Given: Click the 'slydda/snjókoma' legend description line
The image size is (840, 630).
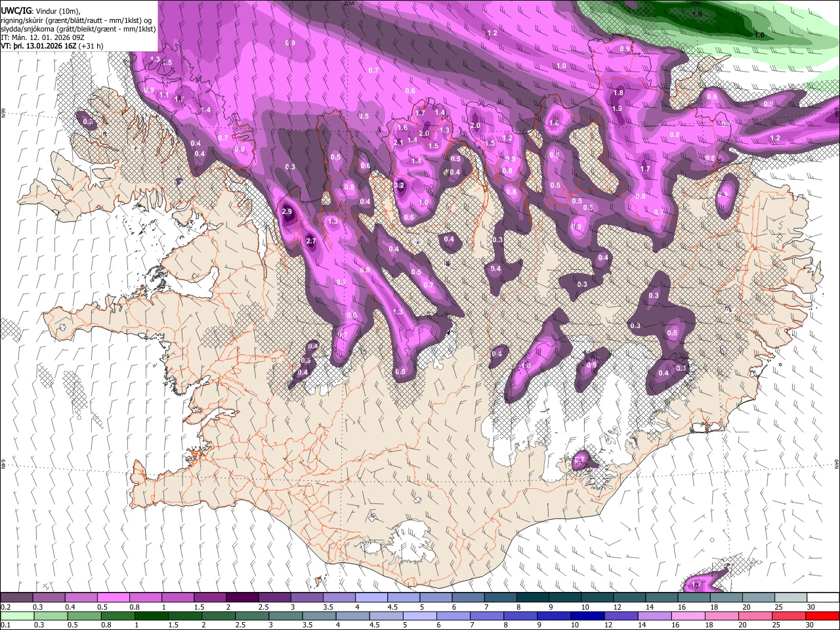Looking at the screenshot, I should click(78, 29).
